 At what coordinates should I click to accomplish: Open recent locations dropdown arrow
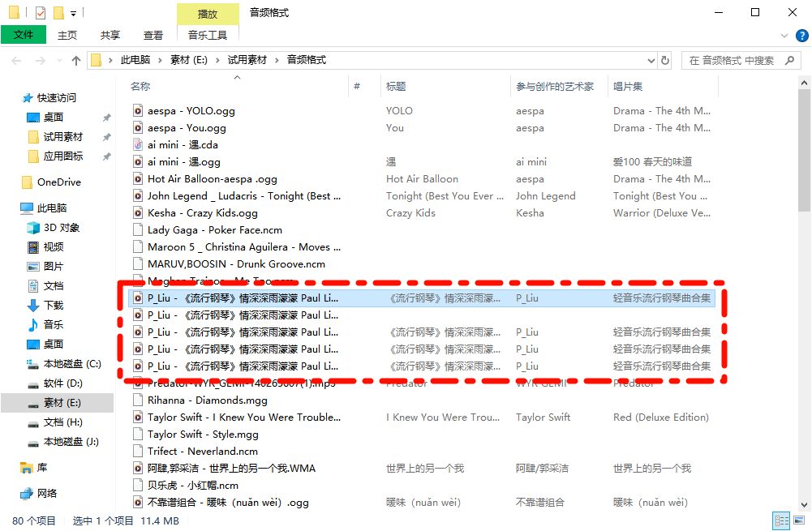(x=59, y=61)
